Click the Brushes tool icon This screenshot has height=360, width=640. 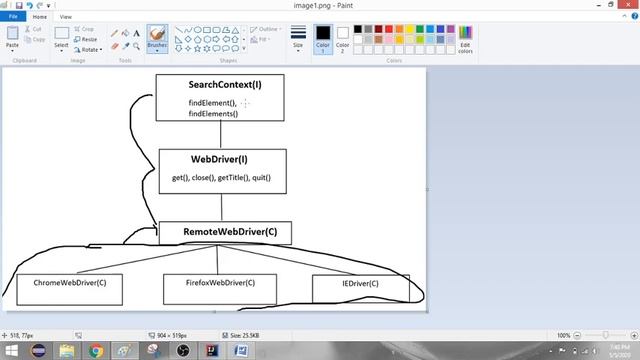click(157, 33)
